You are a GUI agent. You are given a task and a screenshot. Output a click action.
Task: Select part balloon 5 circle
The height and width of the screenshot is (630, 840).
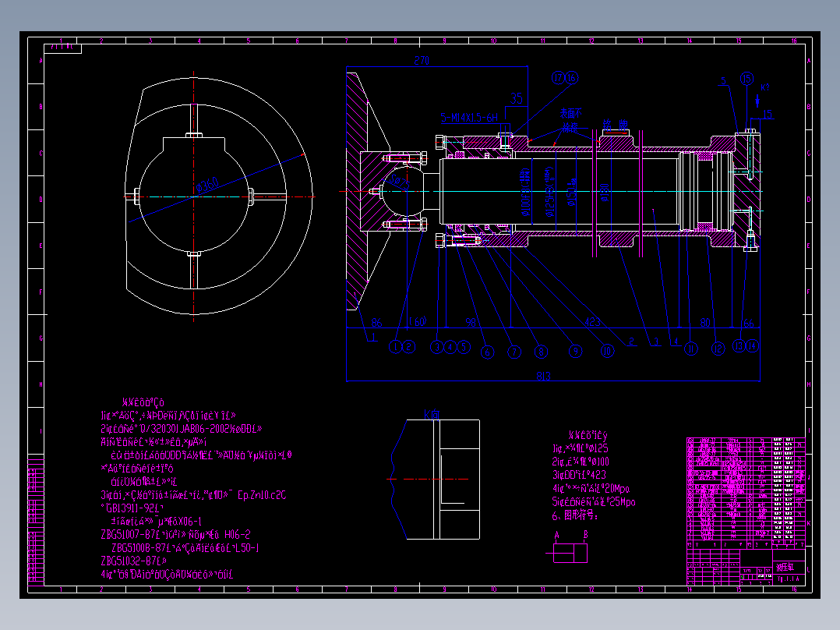click(464, 347)
